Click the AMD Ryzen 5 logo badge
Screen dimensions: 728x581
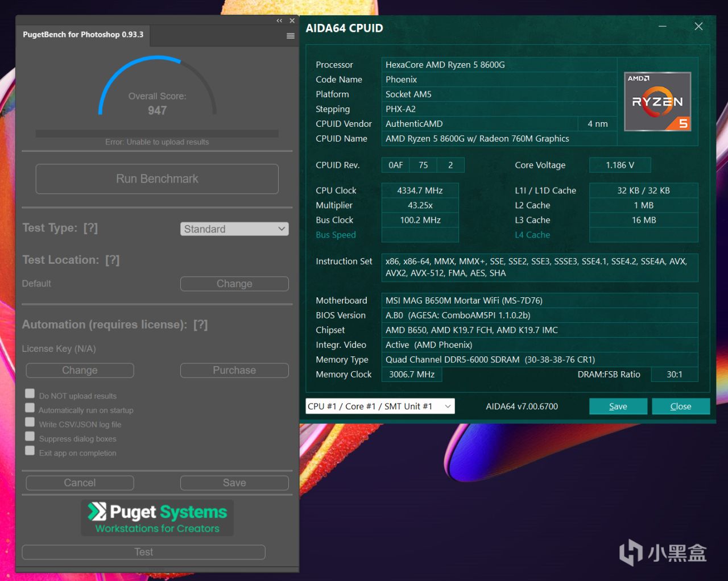point(657,102)
